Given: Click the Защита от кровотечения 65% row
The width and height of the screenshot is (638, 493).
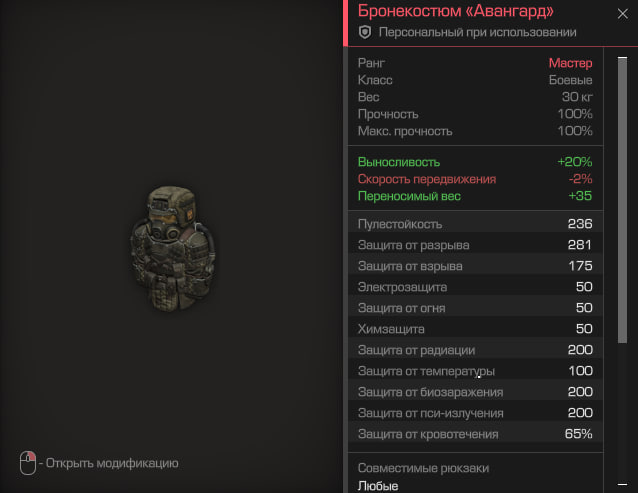Looking at the screenshot, I should [x=475, y=434].
